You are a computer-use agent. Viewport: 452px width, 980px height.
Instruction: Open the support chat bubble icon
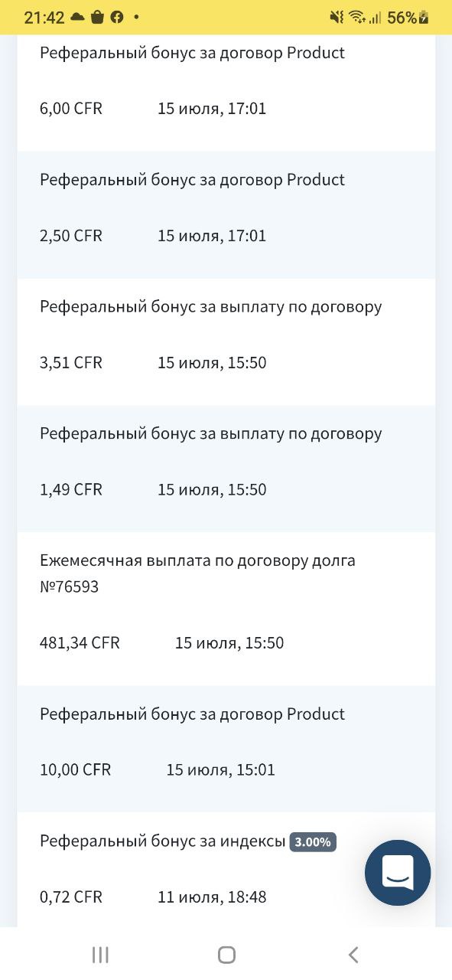coord(398,873)
